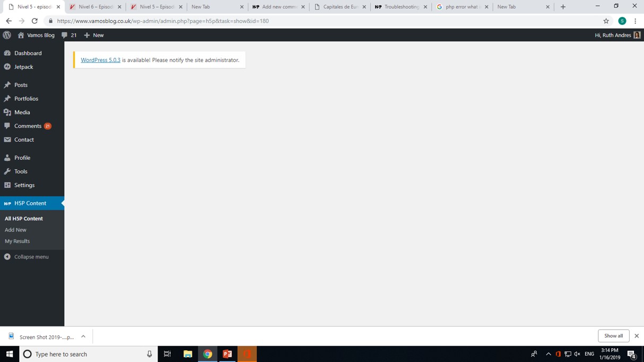Show hidden system tray icons
The width and height of the screenshot is (644, 362).
pos(549,354)
